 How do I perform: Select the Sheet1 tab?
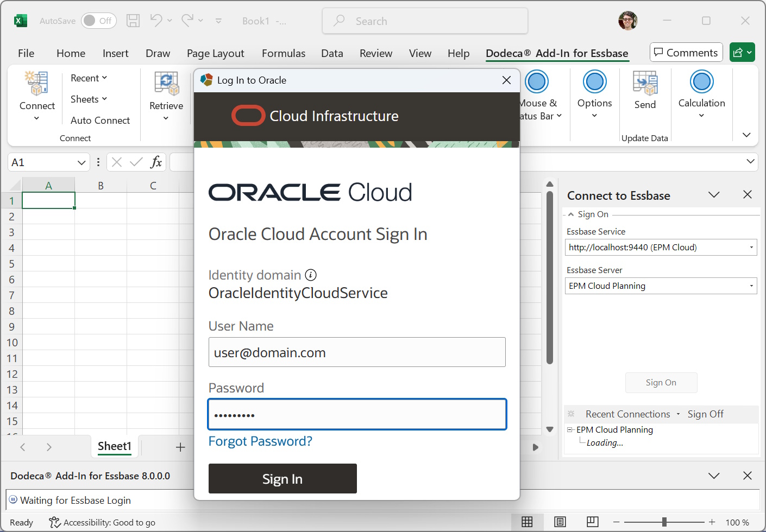(x=115, y=446)
